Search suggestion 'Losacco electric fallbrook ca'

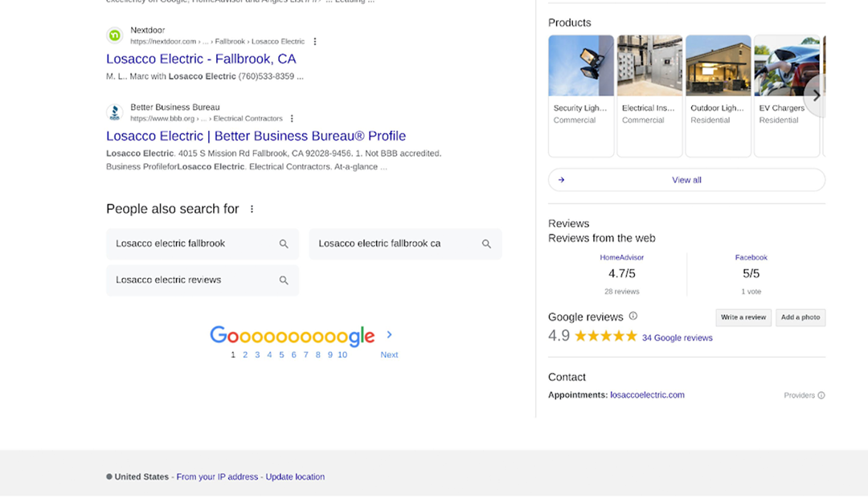point(405,243)
